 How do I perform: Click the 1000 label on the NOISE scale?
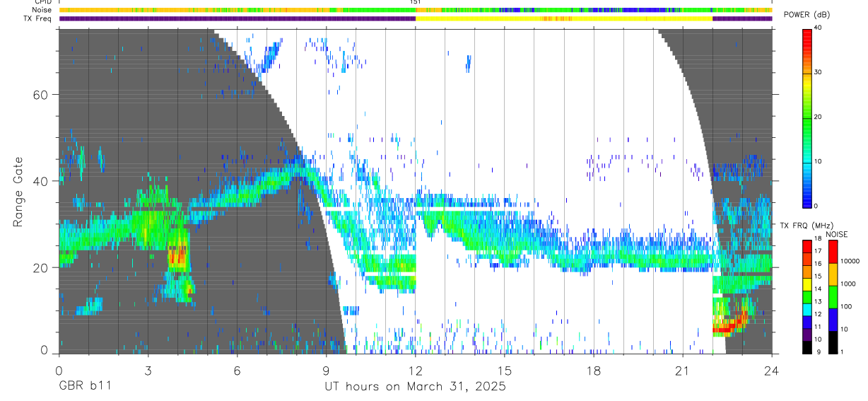coord(848,284)
